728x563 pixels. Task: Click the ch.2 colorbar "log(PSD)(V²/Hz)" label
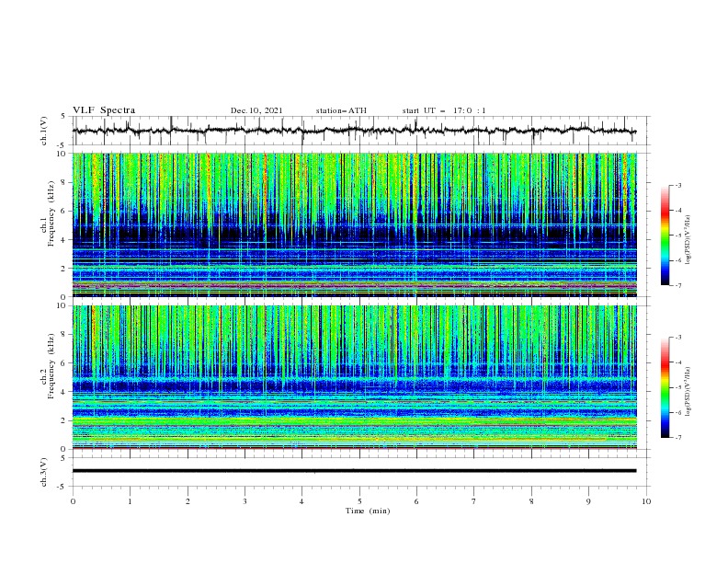pos(688,391)
